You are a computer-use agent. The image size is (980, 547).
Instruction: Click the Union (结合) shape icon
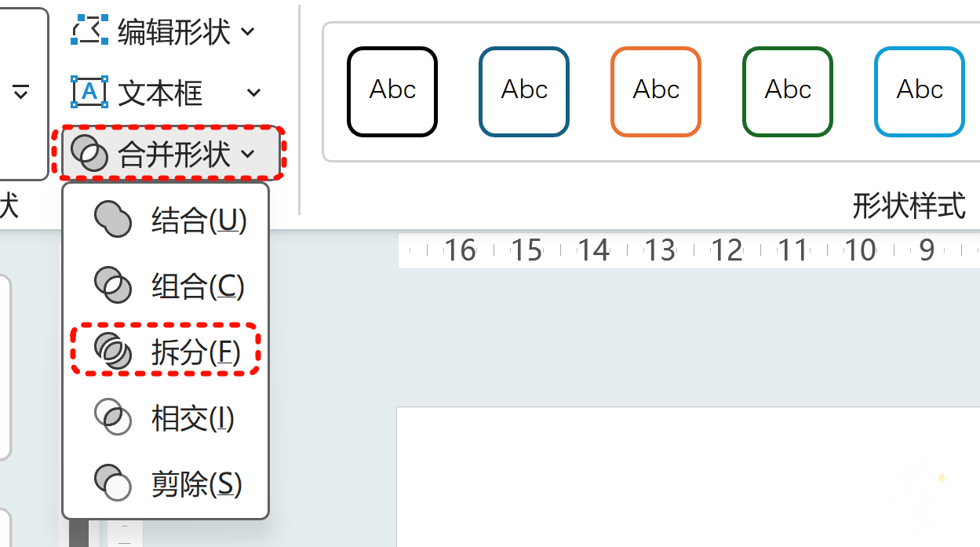112,221
